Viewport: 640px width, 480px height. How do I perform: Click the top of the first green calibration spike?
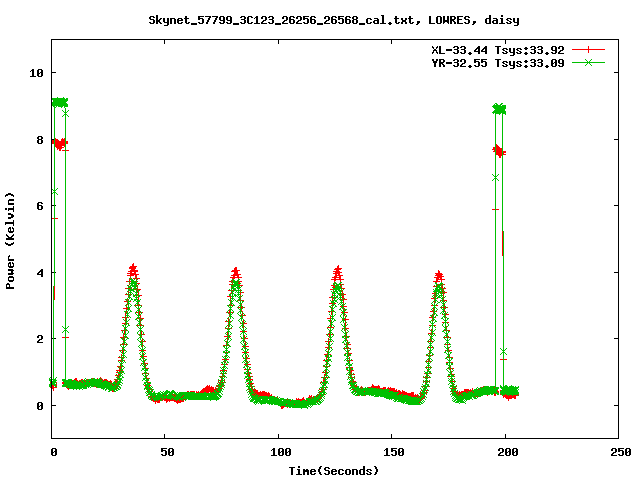(x=59, y=102)
